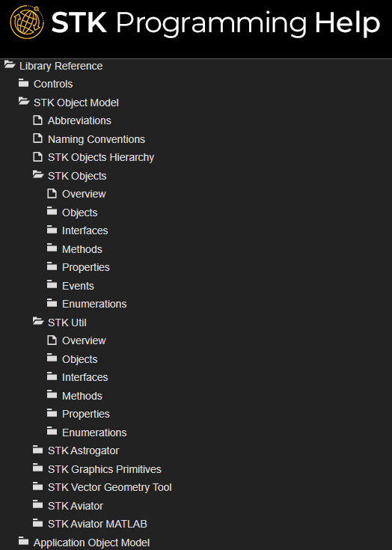Viewport: 392px width, 550px height.
Task: Click the Abbreviations page icon
Action: point(37,120)
